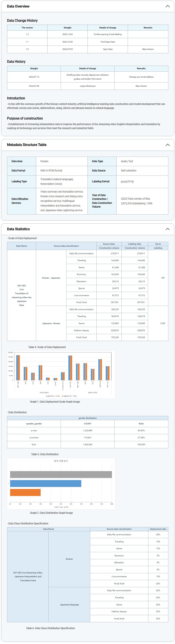Select the 1,942,646 sum count cell

click(88, 445)
